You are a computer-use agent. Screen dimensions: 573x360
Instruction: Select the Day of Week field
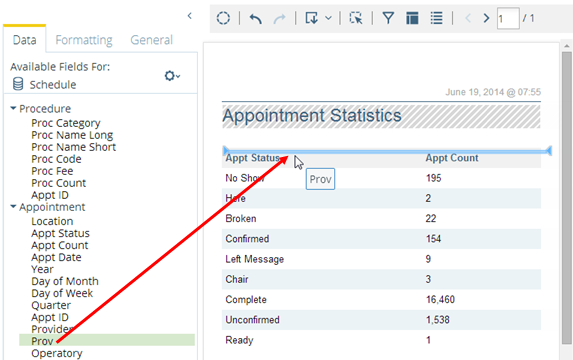click(62, 293)
